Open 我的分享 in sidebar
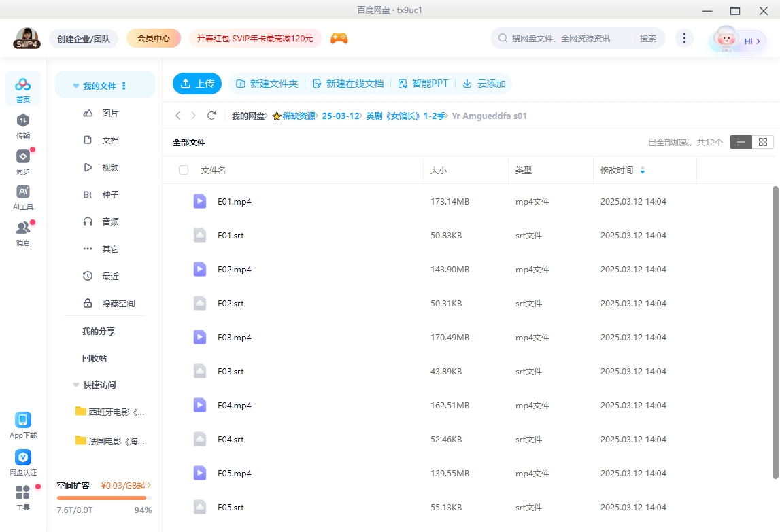This screenshot has height=532, width=780. pos(99,331)
